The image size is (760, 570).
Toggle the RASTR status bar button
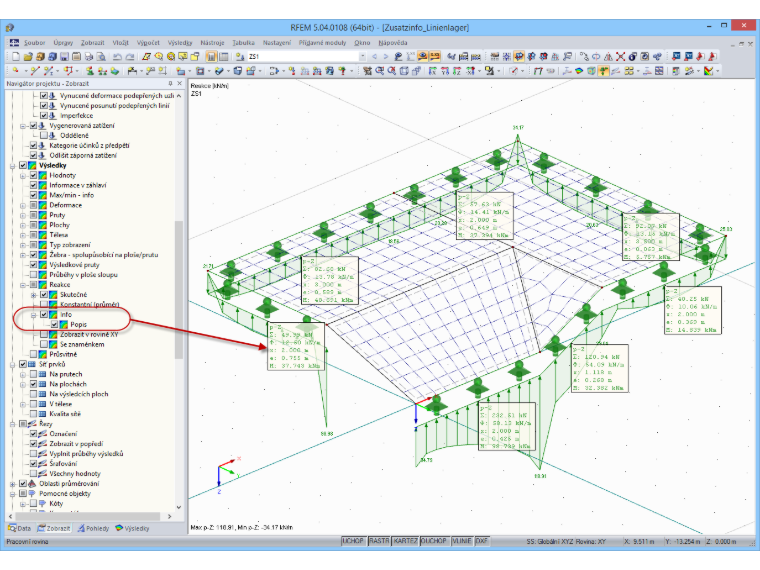379,541
